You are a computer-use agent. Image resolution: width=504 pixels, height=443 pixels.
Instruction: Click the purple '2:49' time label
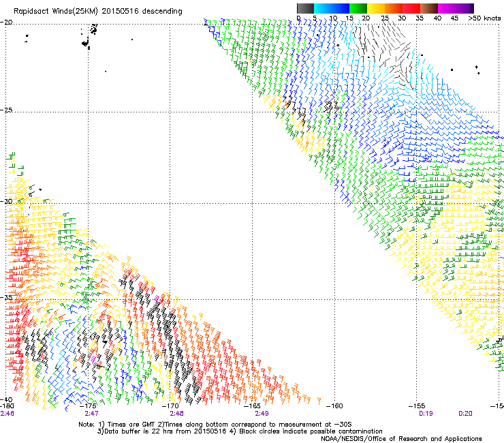click(262, 414)
